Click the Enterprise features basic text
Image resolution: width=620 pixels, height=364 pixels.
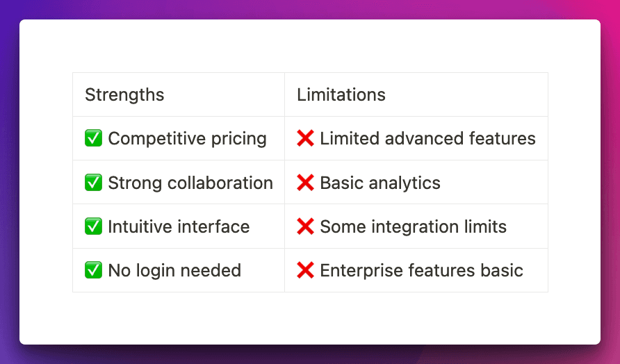coord(421,270)
